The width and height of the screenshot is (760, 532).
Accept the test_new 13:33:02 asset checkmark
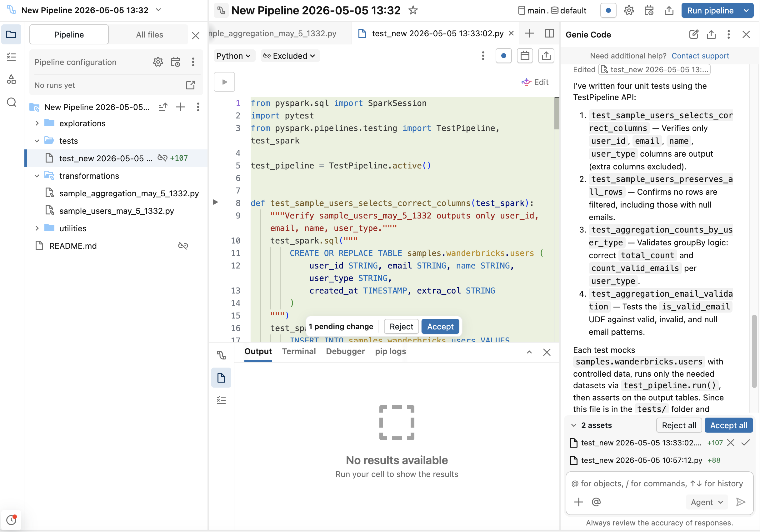[745, 443]
